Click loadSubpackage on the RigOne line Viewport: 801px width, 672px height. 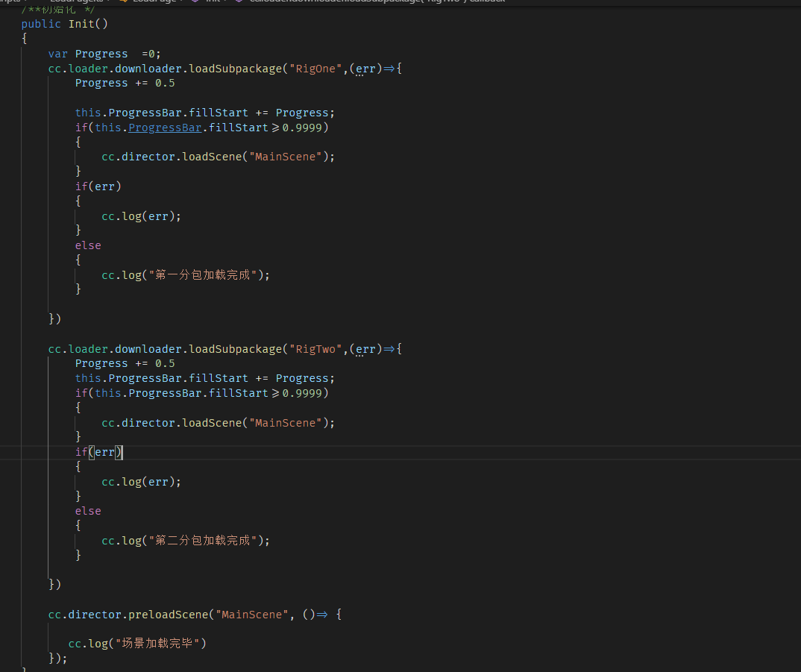236,69
